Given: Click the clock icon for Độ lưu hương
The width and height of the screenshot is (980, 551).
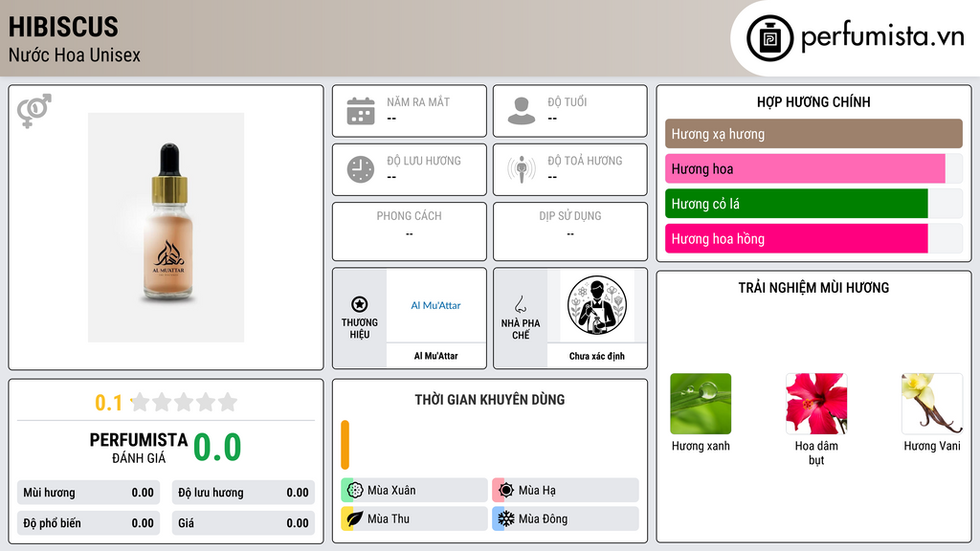Looking at the screenshot, I should point(361,169).
